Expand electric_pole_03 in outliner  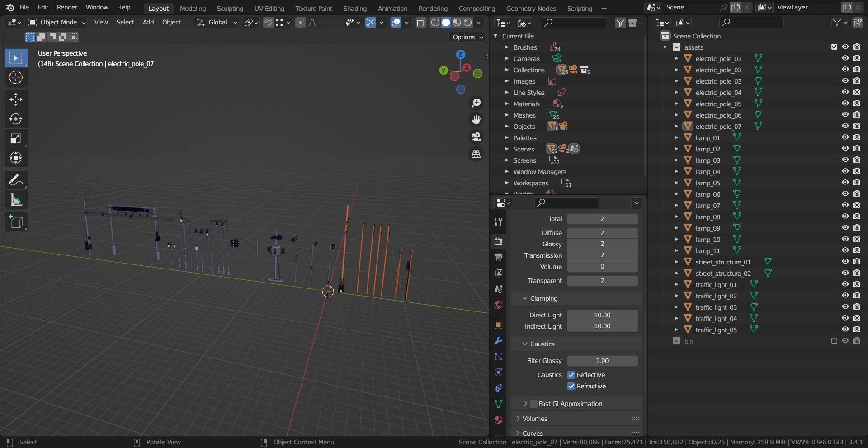(x=676, y=81)
